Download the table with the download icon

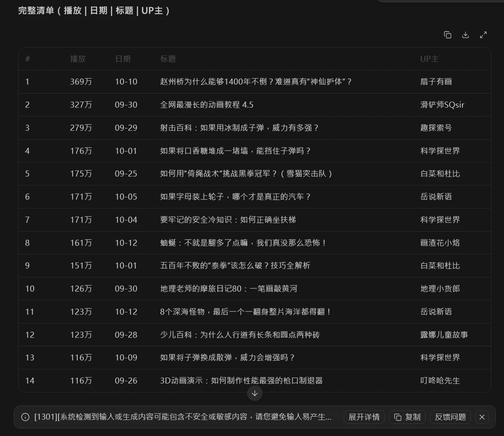pos(465,35)
